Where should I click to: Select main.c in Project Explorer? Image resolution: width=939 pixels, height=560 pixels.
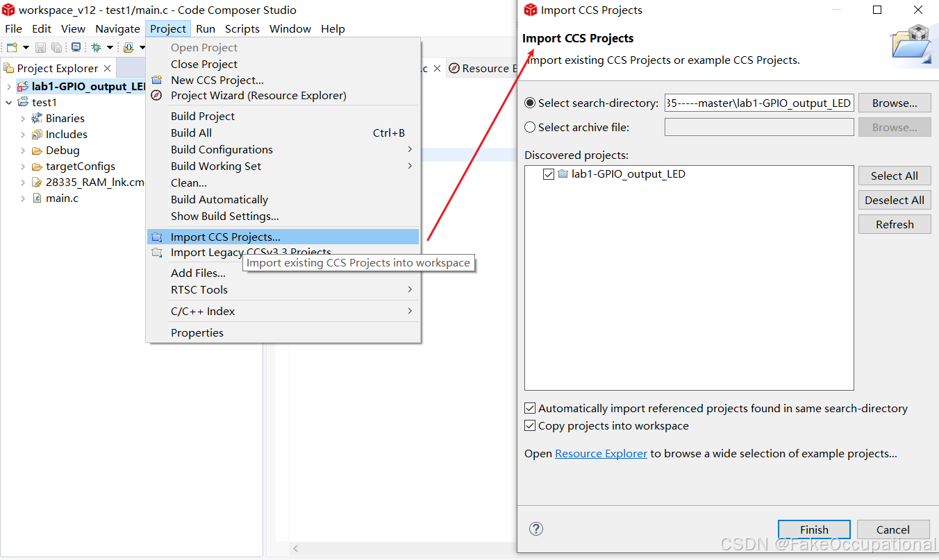tap(62, 198)
